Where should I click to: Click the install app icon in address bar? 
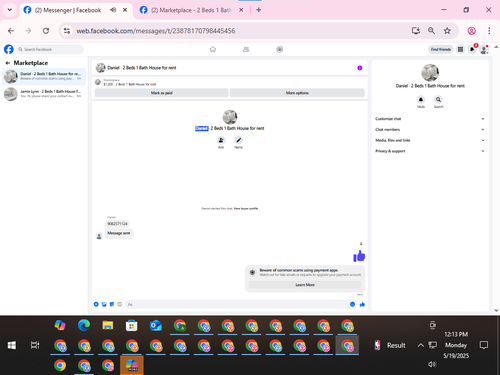(416, 31)
